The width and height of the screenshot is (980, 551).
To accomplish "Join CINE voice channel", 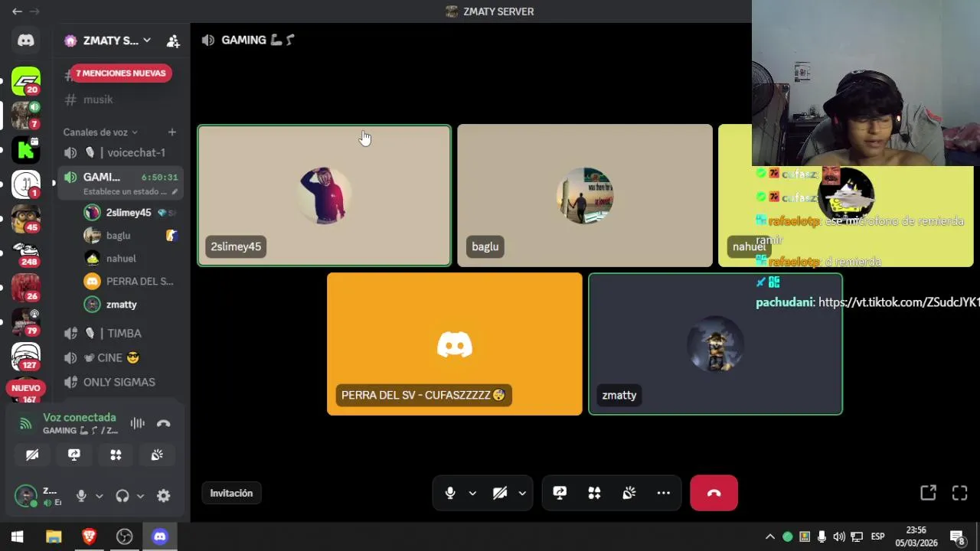I will click(121, 357).
